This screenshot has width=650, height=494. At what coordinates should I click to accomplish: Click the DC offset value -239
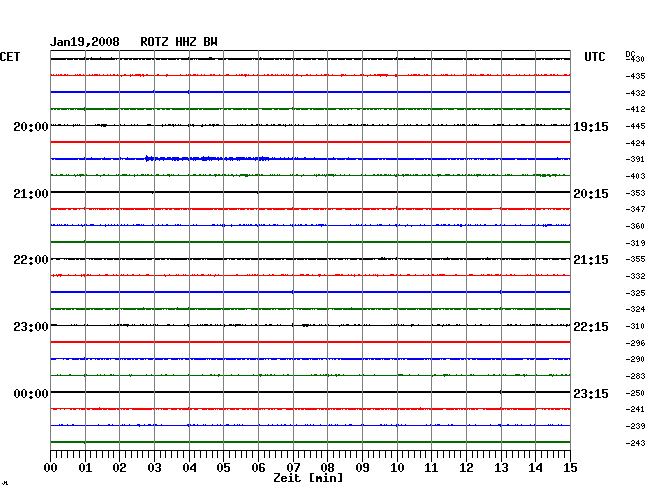click(x=635, y=426)
